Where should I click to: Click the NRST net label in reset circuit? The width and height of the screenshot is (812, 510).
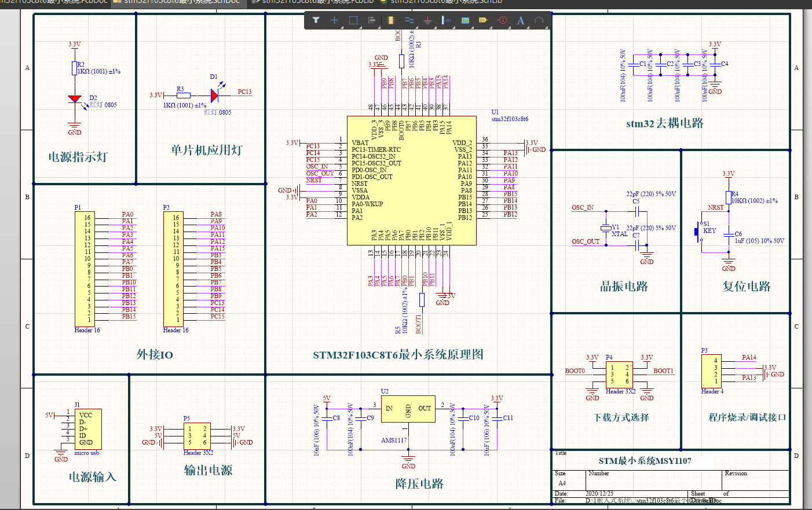[x=716, y=207]
